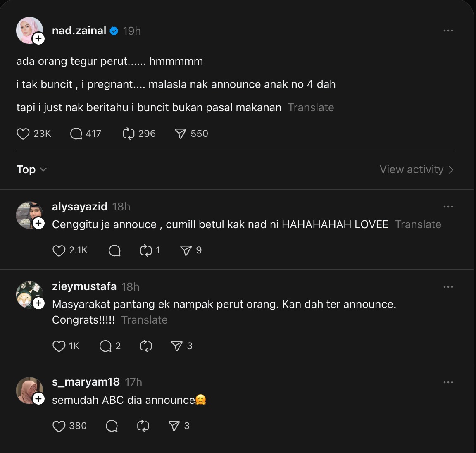Viewport: 476px width, 453px height.
Task: Share s_maryam18's comment
Action: [x=174, y=426]
